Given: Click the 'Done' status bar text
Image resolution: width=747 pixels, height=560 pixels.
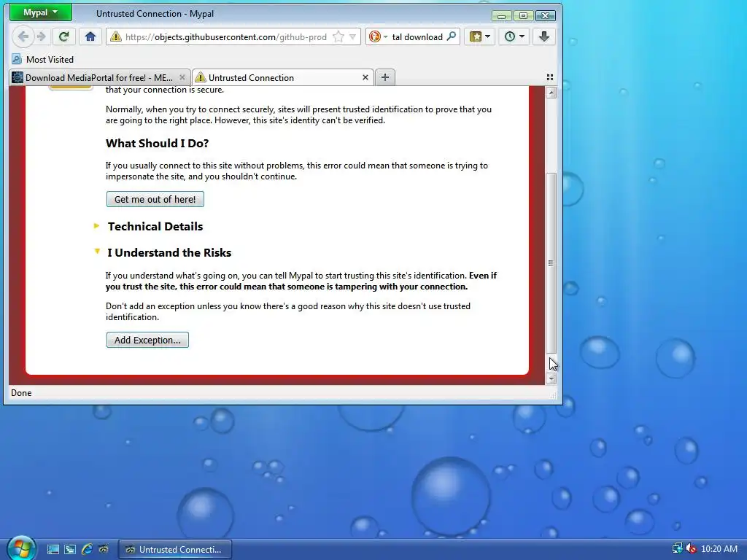Looking at the screenshot, I should pyautogui.click(x=21, y=393).
